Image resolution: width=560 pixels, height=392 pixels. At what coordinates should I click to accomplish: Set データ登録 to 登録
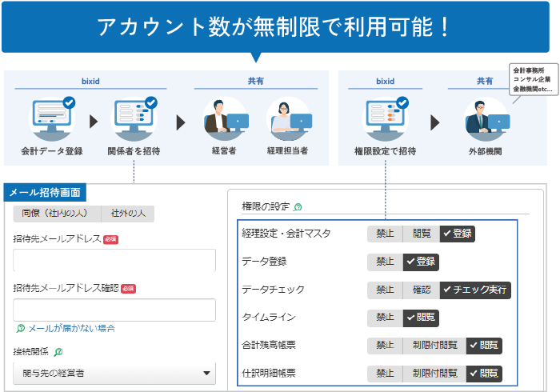[421, 262]
